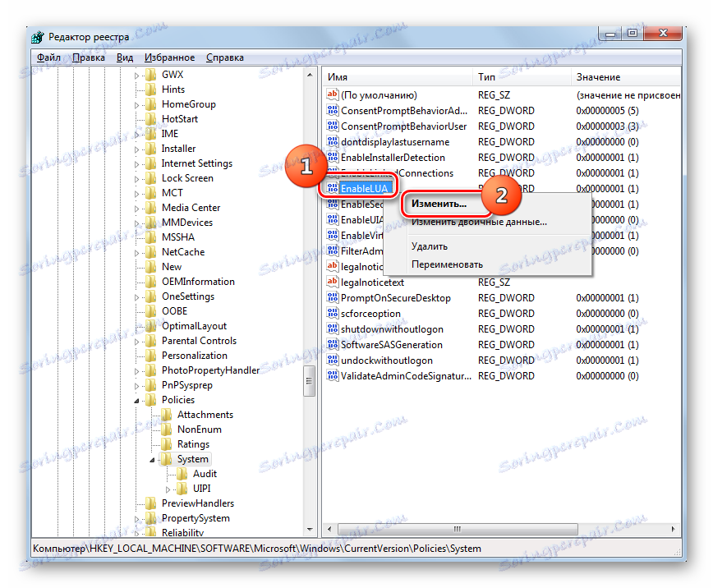Sort by the Имя column header
The width and height of the screenshot is (713, 588).
click(398, 77)
